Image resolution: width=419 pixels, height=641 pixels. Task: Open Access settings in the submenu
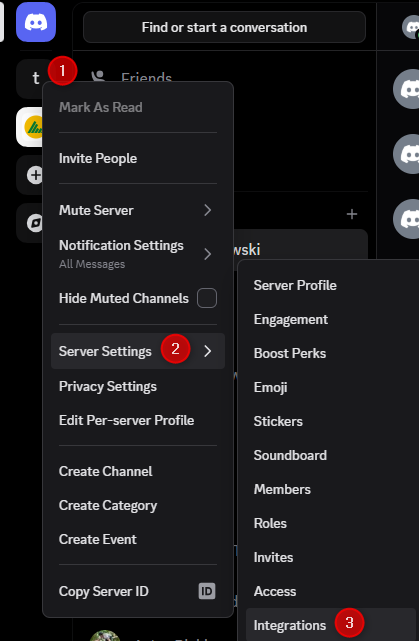pos(331,591)
